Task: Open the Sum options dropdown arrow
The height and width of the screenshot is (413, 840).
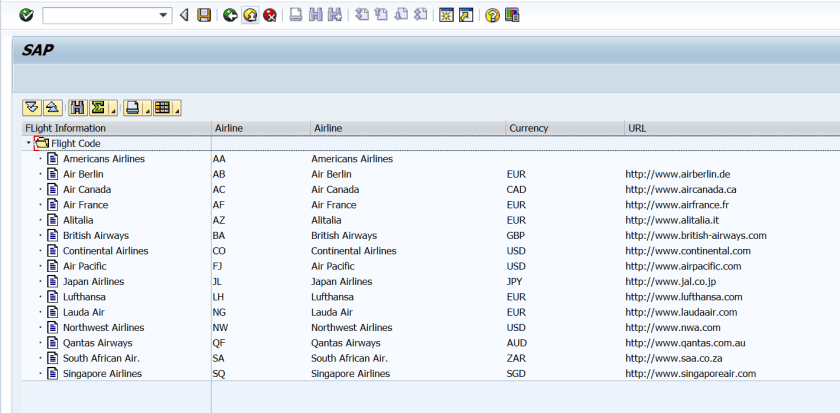Action: (113, 108)
